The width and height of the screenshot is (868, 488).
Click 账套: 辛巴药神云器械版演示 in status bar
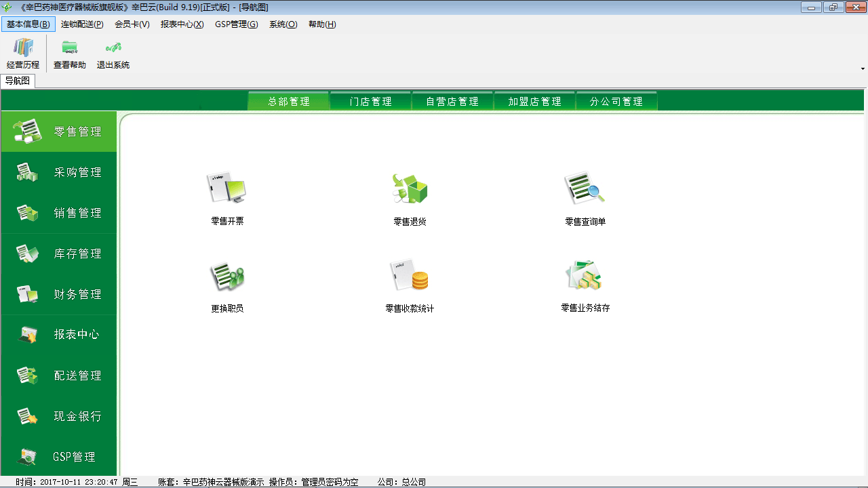210,482
